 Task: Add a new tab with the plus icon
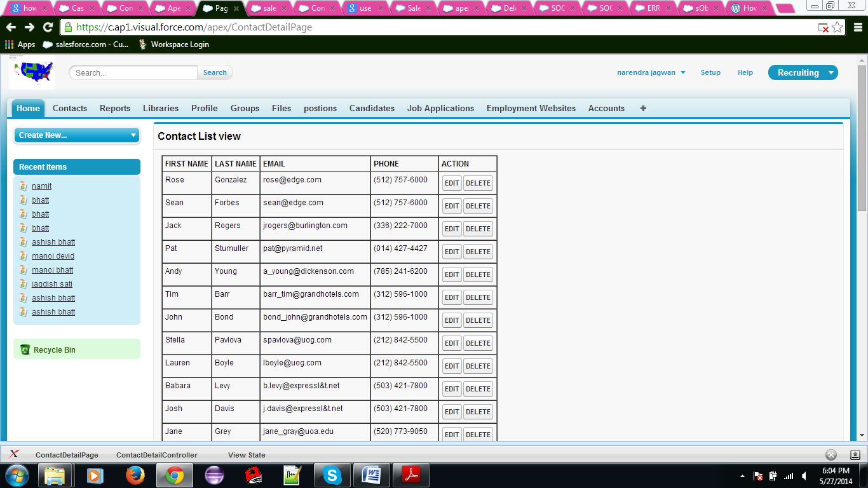point(643,109)
